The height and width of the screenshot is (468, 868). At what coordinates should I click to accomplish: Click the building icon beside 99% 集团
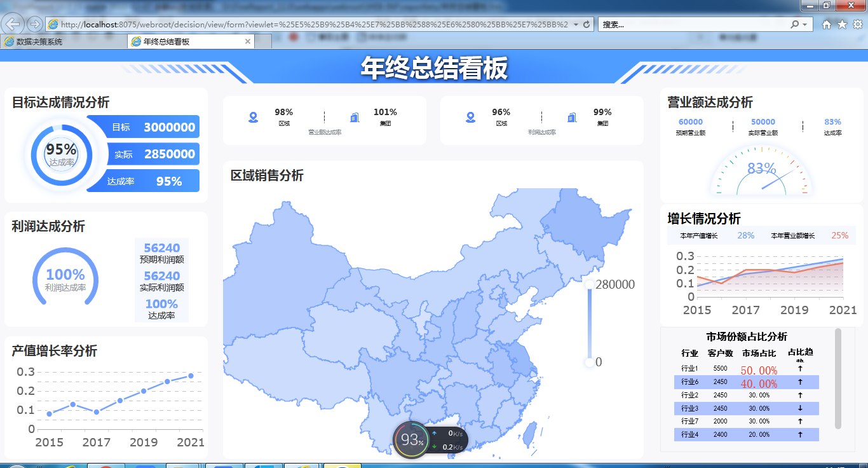tap(572, 117)
